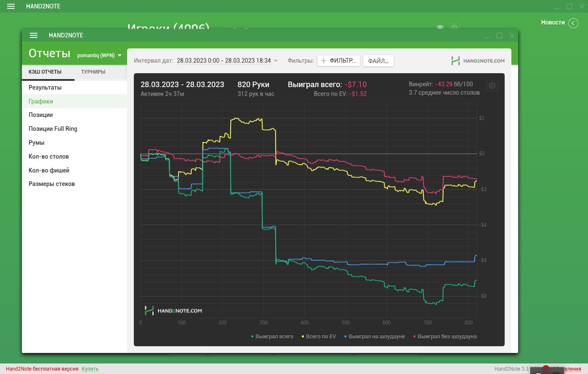Open chart settings gear icon
588x374 pixels.
[492, 86]
